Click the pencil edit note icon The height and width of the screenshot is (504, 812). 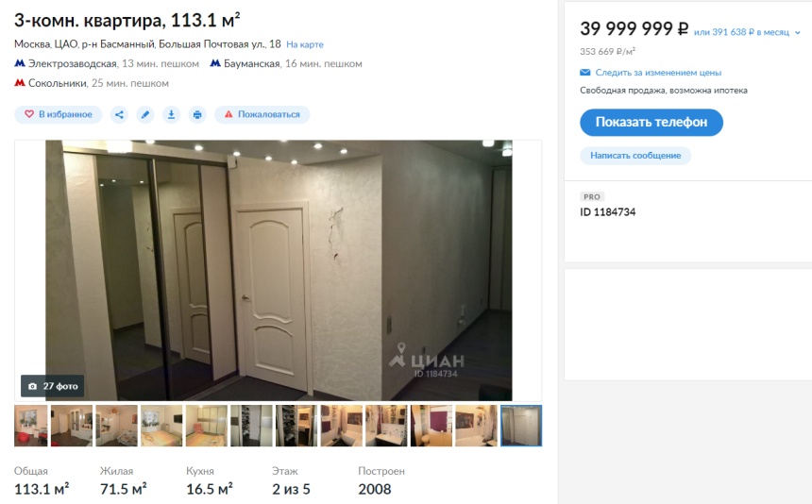145,114
